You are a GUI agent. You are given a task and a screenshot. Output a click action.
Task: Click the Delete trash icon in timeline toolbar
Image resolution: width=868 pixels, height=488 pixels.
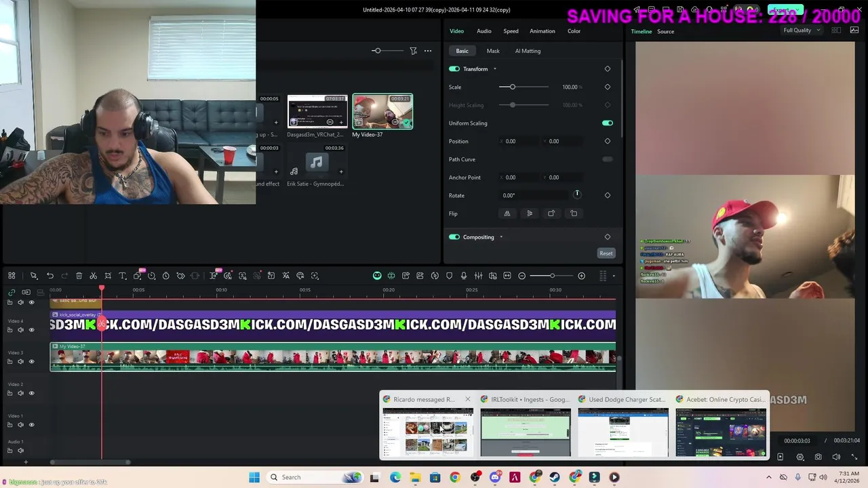tap(79, 276)
